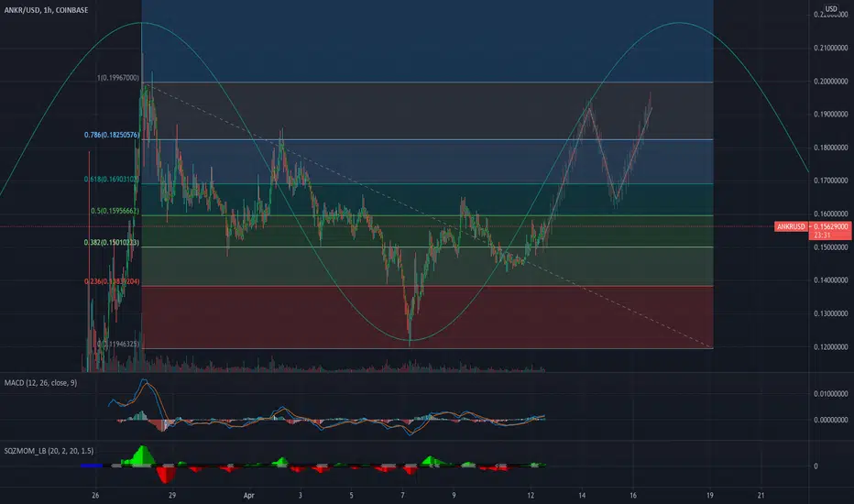Click the 0.20000000 price axis label
The height and width of the screenshot is (504, 854).
point(830,82)
